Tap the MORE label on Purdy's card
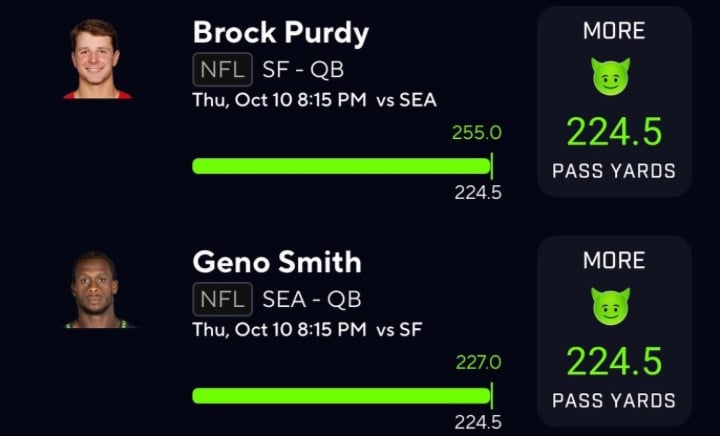This screenshot has width=720, height=436. [x=612, y=31]
